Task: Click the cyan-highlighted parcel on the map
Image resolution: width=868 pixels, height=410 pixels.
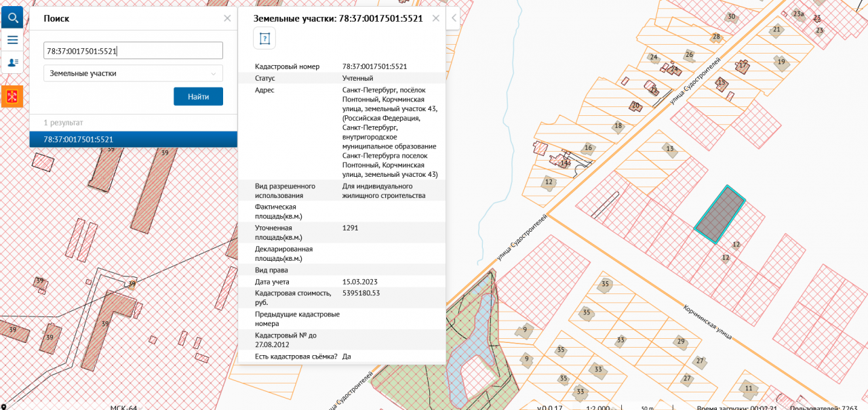Action: tap(719, 214)
